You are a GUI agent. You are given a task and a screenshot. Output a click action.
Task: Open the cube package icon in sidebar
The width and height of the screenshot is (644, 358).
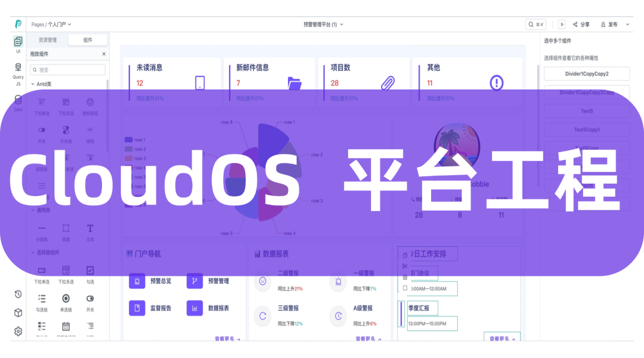18,313
